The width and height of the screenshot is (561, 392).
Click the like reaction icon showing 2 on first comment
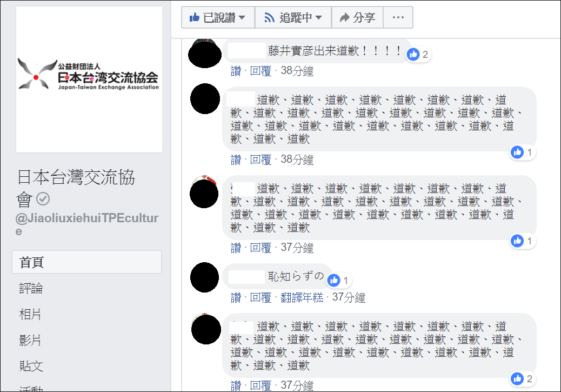(413, 55)
